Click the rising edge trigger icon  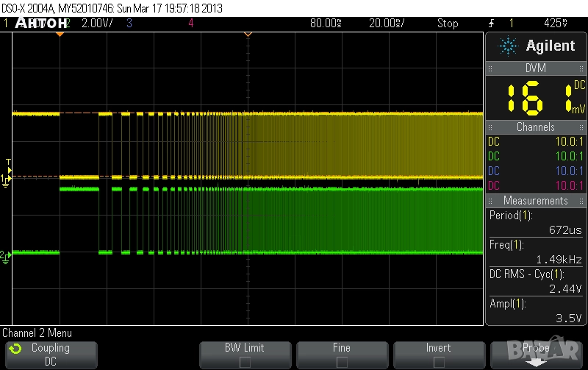point(491,23)
